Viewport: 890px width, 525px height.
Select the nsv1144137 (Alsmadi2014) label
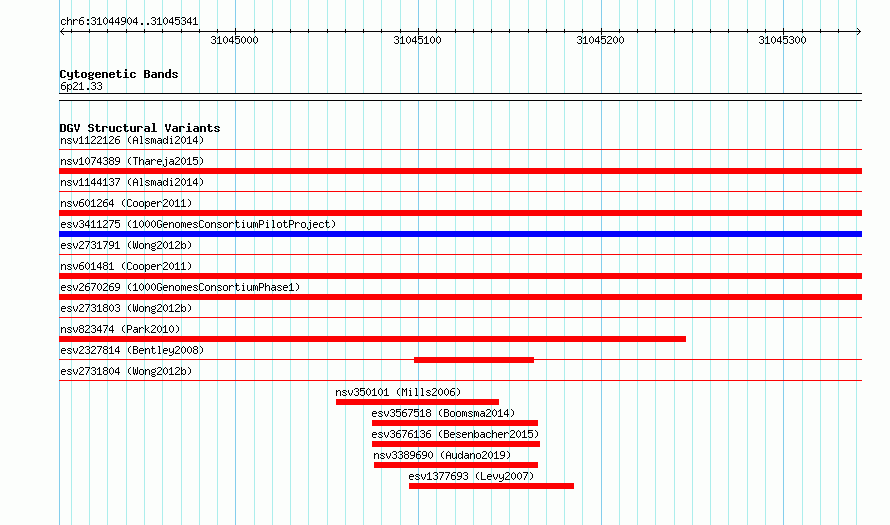click(x=132, y=182)
